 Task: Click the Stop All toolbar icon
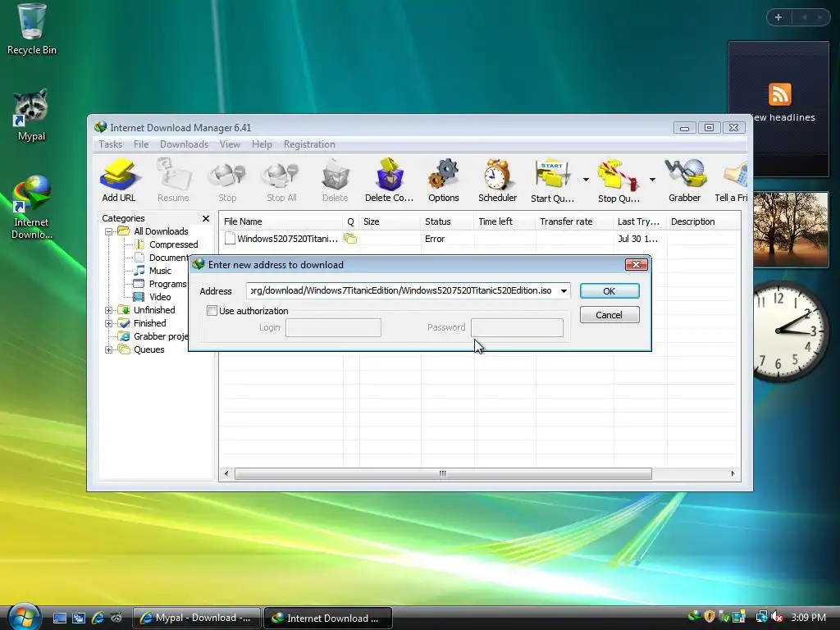pyautogui.click(x=281, y=180)
